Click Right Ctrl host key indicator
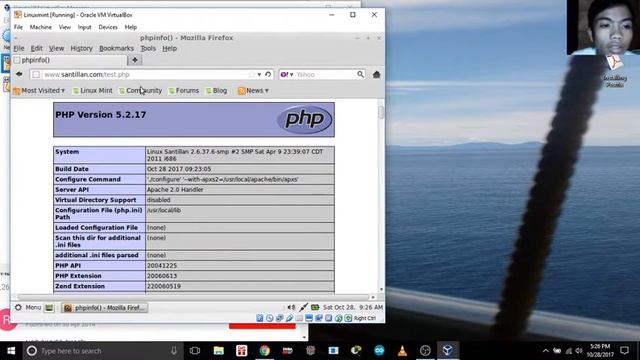This screenshot has height=360, width=640. coord(364,318)
